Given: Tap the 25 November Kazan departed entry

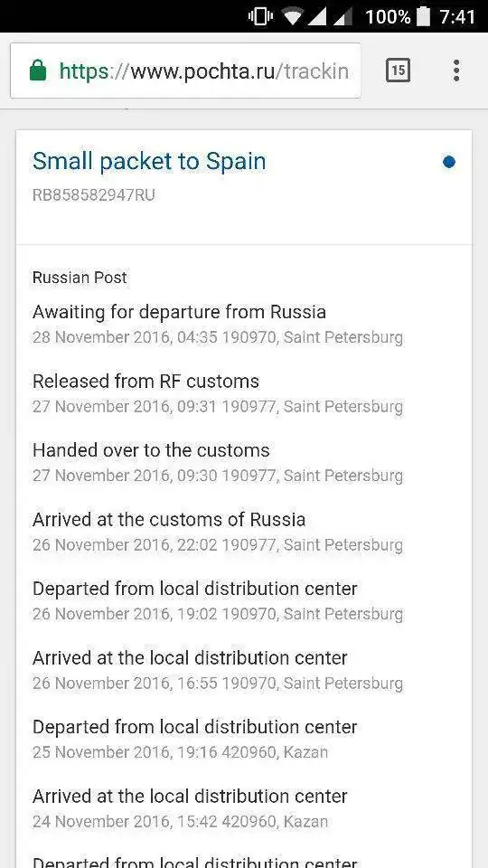Looking at the screenshot, I should click(195, 739).
